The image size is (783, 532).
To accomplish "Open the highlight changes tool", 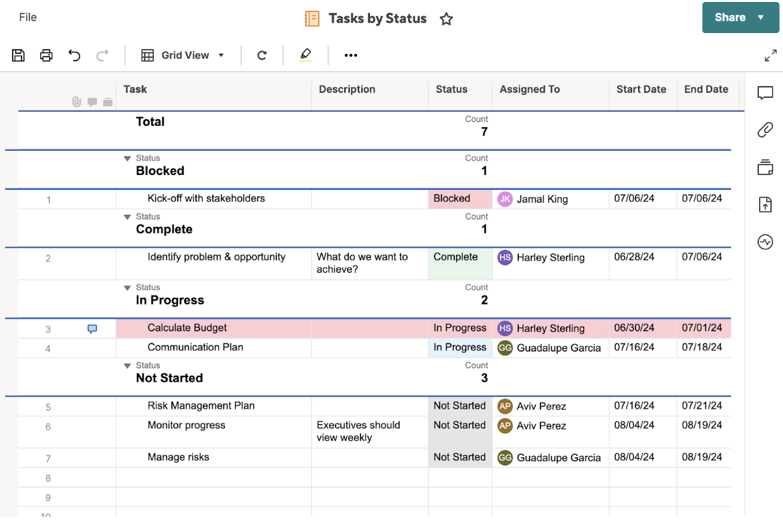I will pos(306,55).
